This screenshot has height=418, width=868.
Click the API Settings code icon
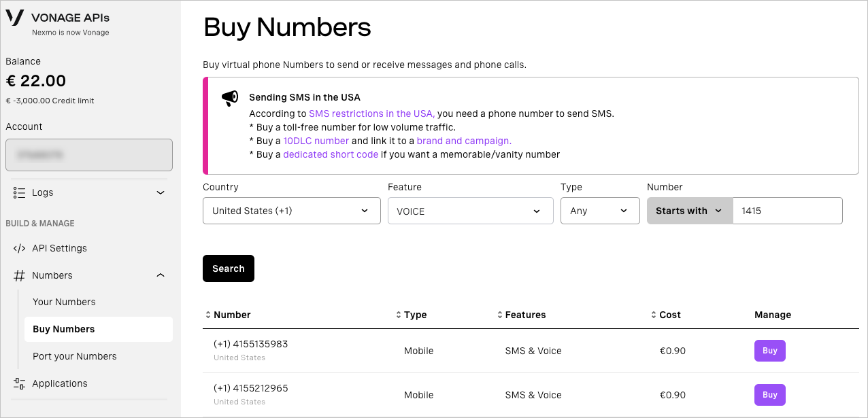(19, 248)
